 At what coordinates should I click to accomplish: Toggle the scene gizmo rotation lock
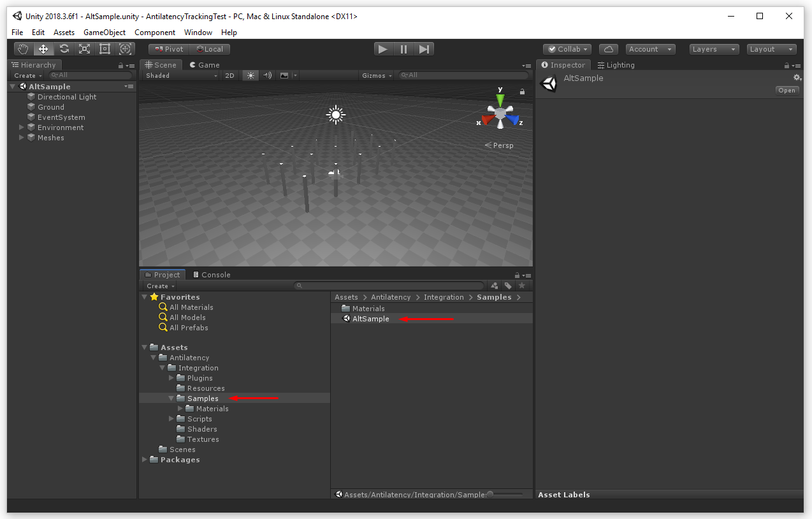(523, 92)
